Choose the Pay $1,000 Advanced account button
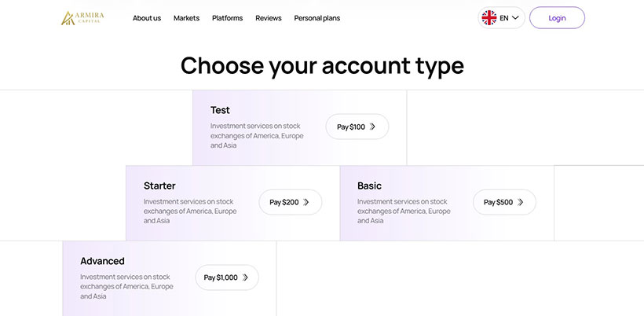 [227, 277]
